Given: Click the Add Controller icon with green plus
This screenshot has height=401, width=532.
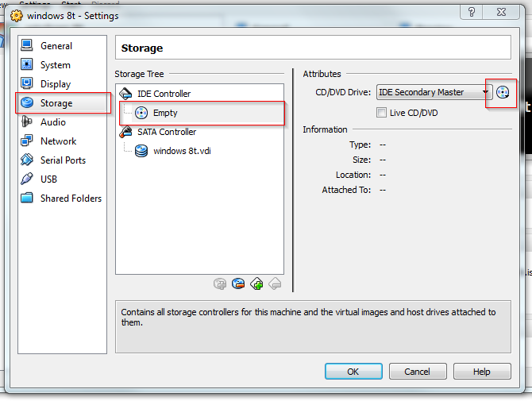Looking at the screenshot, I should [256, 283].
